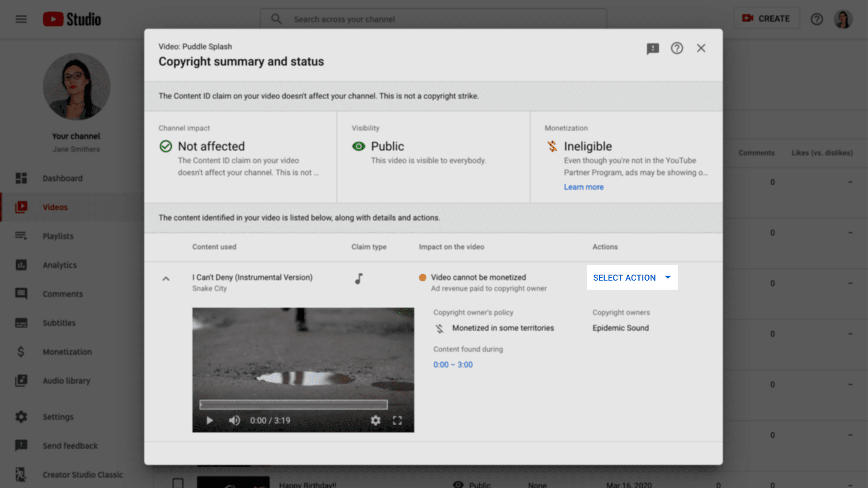868x488 pixels.
Task: Mute the video preview volume
Action: pos(234,421)
